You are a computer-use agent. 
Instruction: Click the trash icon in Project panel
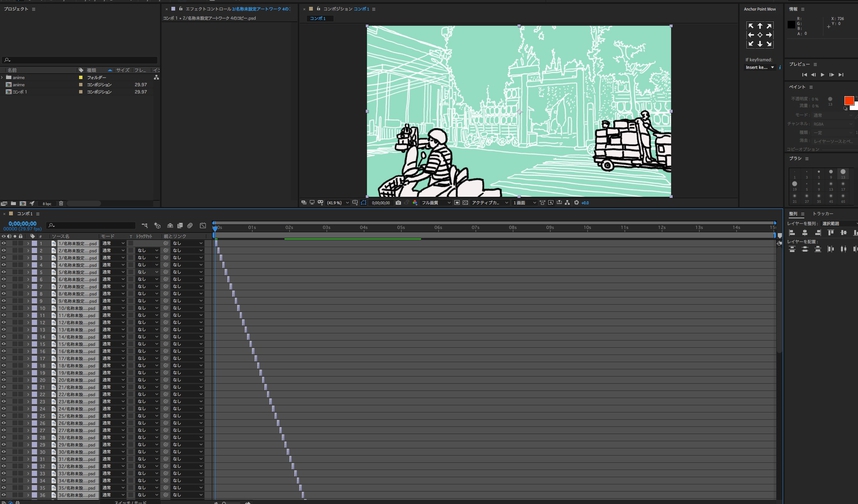61,203
